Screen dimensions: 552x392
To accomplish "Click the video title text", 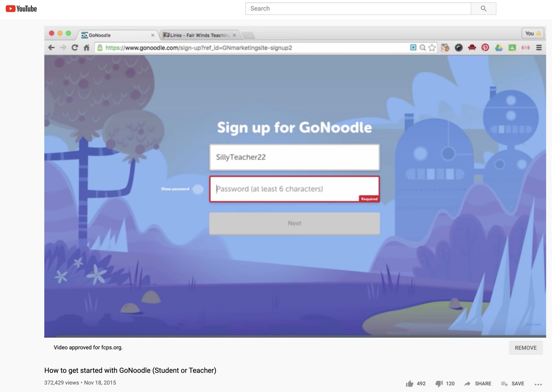I will 130,370.
